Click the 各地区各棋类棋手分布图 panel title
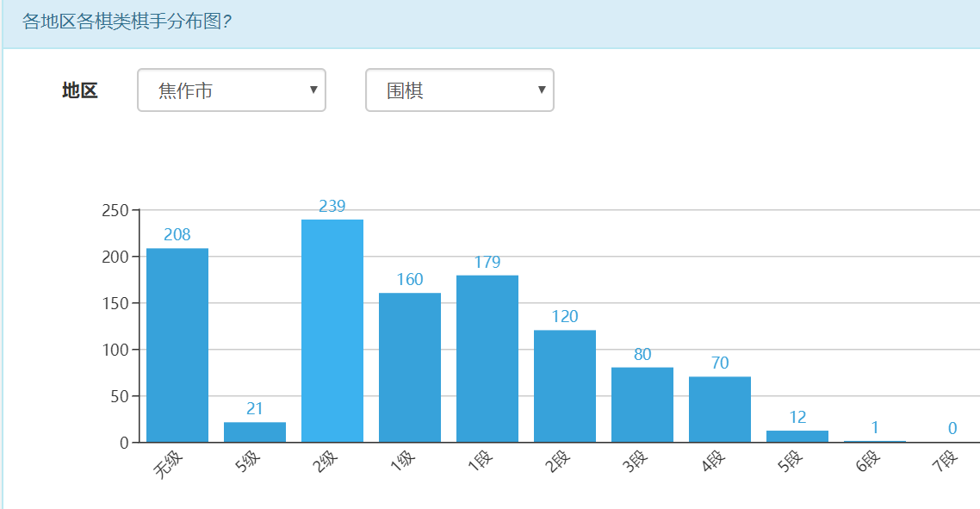The height and width of the screenshot is (509, 980). coord(127,22)
